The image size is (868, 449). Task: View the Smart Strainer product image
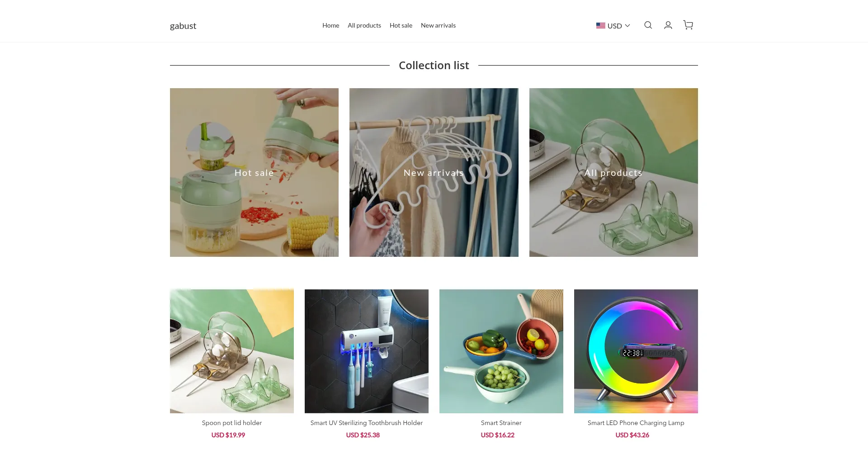(501, 351)
